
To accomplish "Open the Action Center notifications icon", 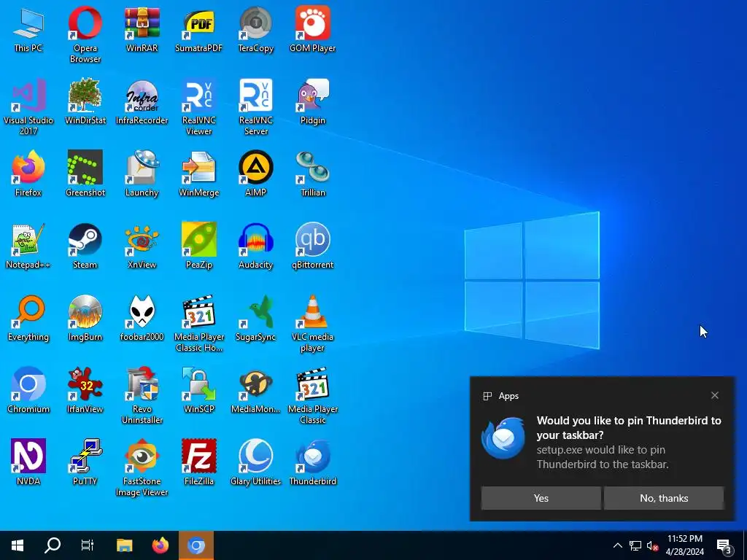I will (724, 545).
